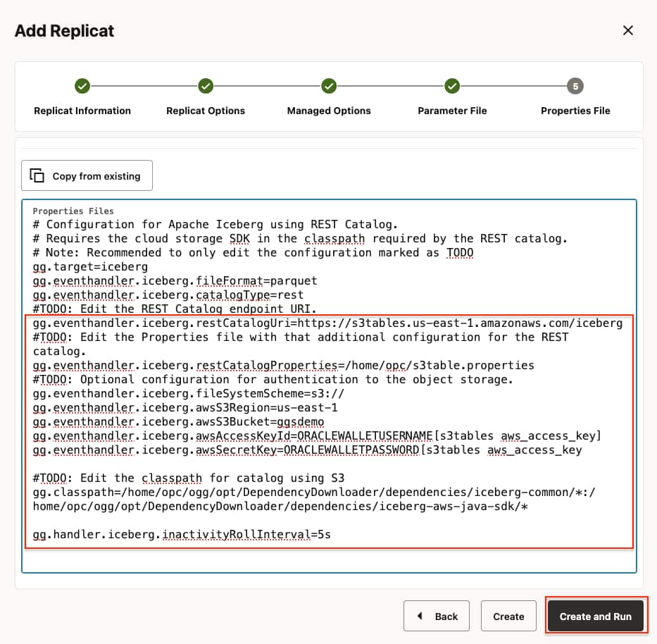Screen dimensions: 657x644
Task: Click the Replicat Information step checkmark
Action: [82, 86]
